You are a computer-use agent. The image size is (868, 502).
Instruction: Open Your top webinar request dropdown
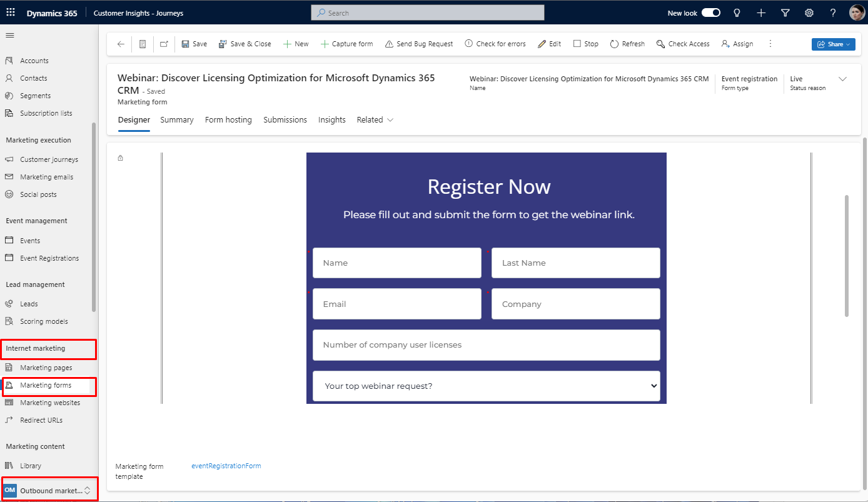click(x=487, y=386)
